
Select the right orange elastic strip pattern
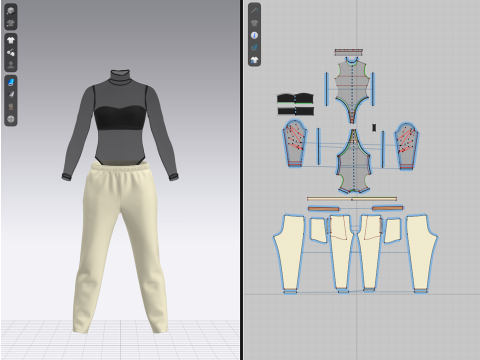click(388, 208)
